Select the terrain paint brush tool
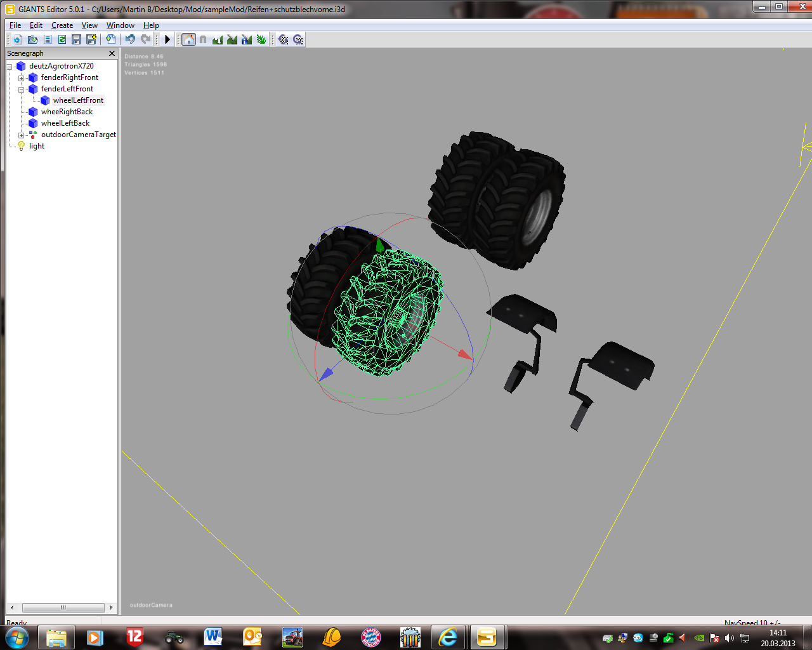Image resolution: width=812 pixels, height=650 pixels. (x=232, y=39)
